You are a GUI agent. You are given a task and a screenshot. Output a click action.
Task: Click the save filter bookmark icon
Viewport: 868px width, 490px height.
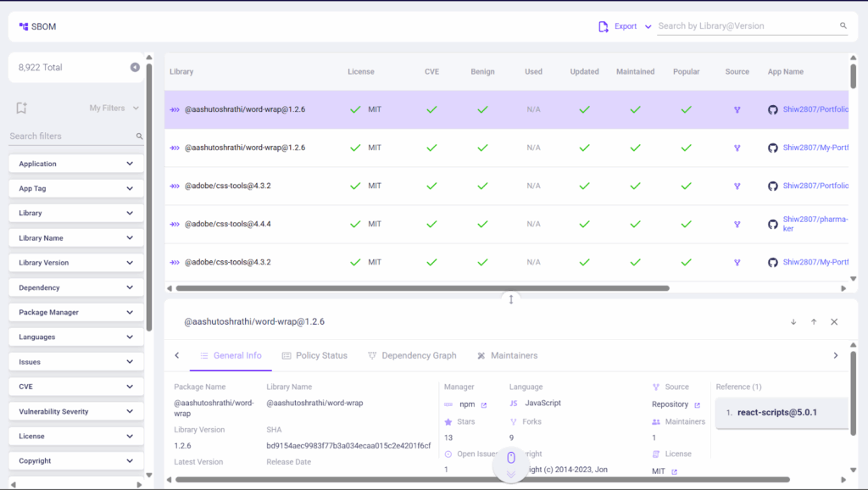pos(21,108)
